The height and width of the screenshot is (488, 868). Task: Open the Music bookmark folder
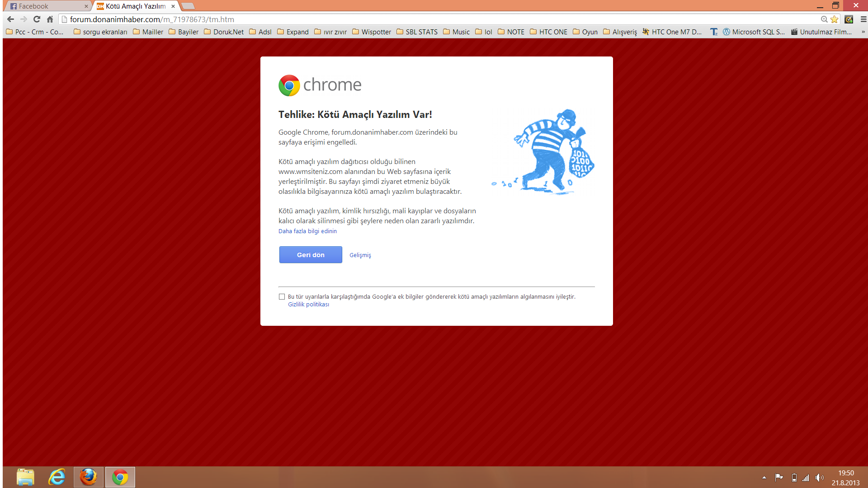pyautogui.click(x=457, y=32)
